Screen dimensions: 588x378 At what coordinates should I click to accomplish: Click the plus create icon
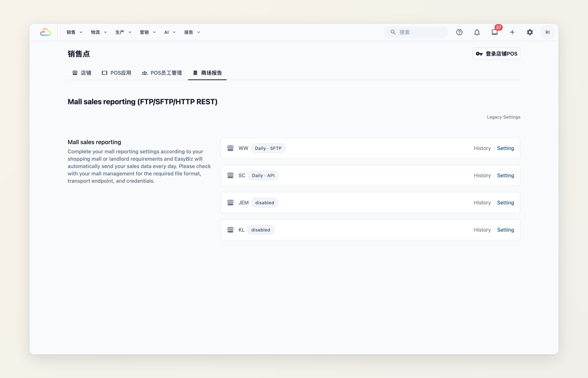pos(512,32)
